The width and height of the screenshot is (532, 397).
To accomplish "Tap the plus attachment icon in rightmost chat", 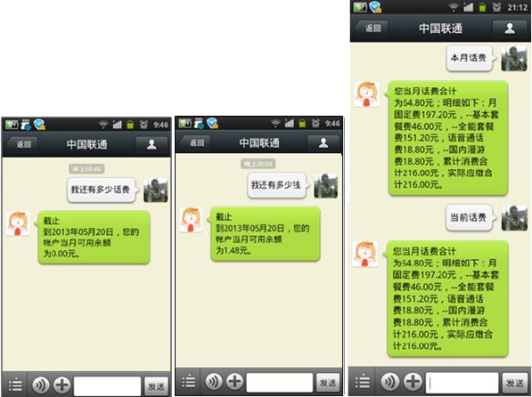I will click(413, 381).
